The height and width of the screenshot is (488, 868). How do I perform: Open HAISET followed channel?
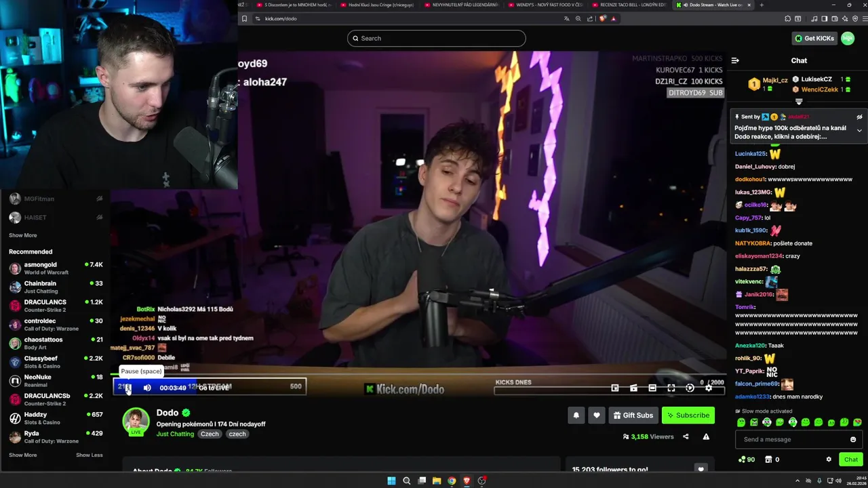click(x=56, y=218)
